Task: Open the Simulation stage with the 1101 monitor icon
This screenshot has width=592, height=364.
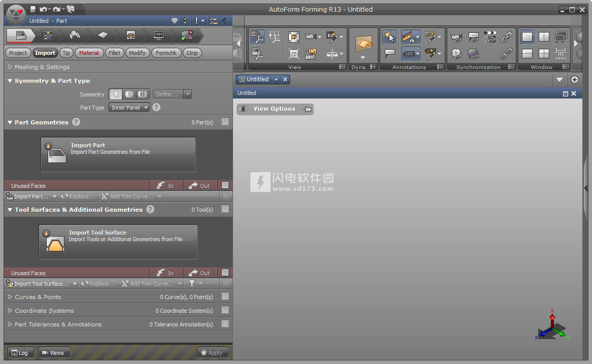Action: 158,36
